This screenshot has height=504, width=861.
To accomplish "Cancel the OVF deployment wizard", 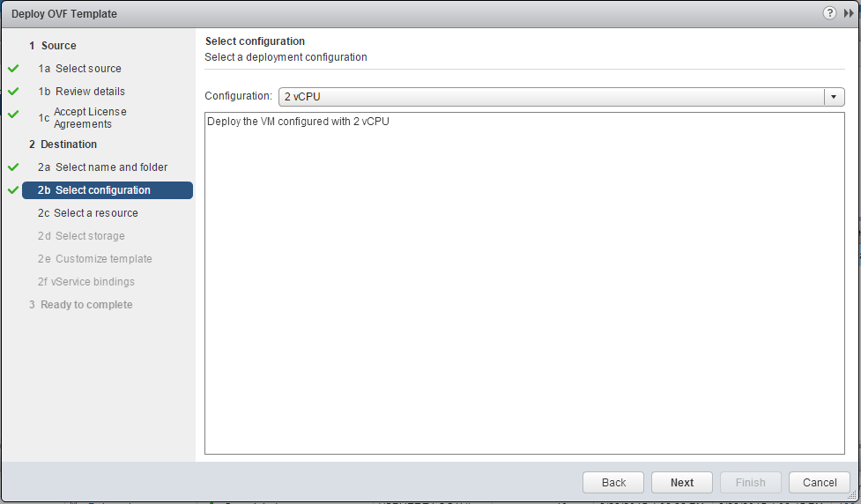I will pyautogui.click(x=819, y=482).
